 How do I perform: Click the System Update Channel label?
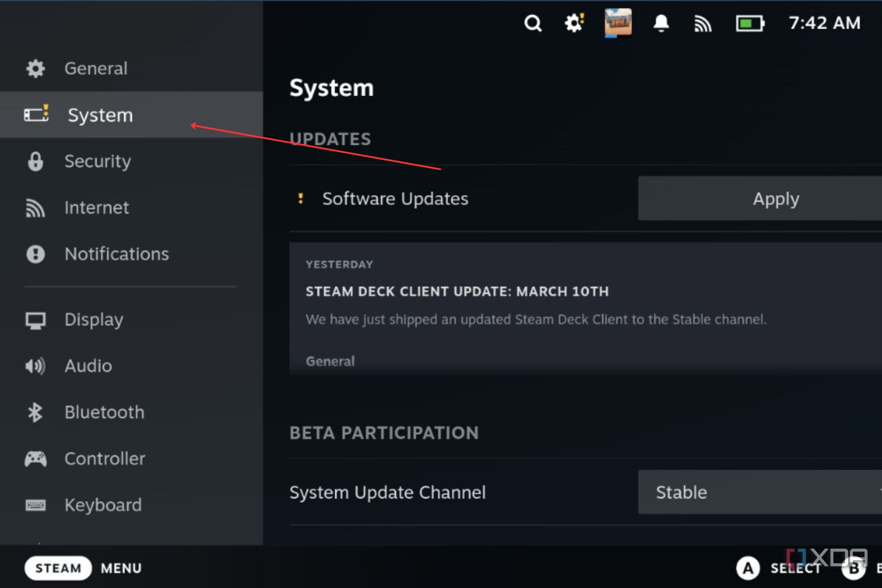coord(387,492)
